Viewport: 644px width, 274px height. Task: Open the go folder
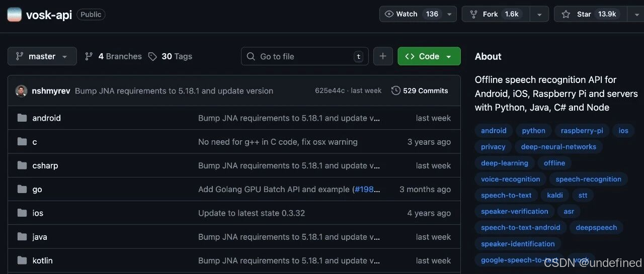tap(37, 190)
